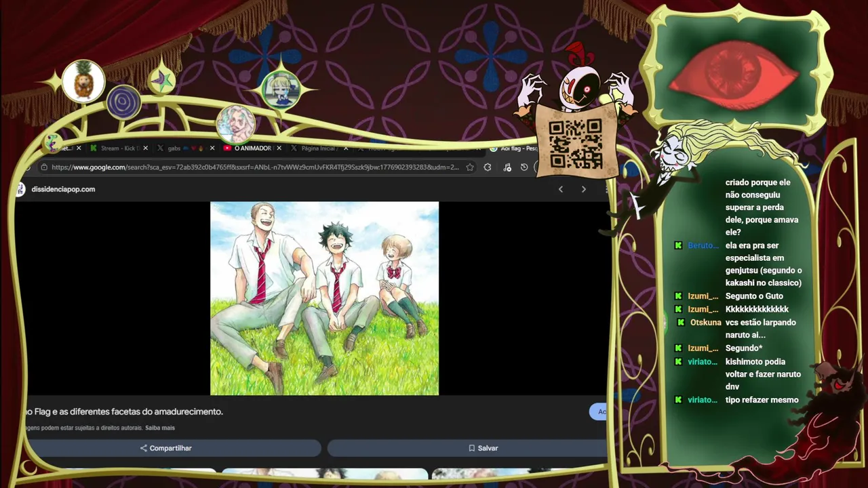868x488 pixels.
Task: Click the manga preview image of three students
Action: (x=324, y=298)
